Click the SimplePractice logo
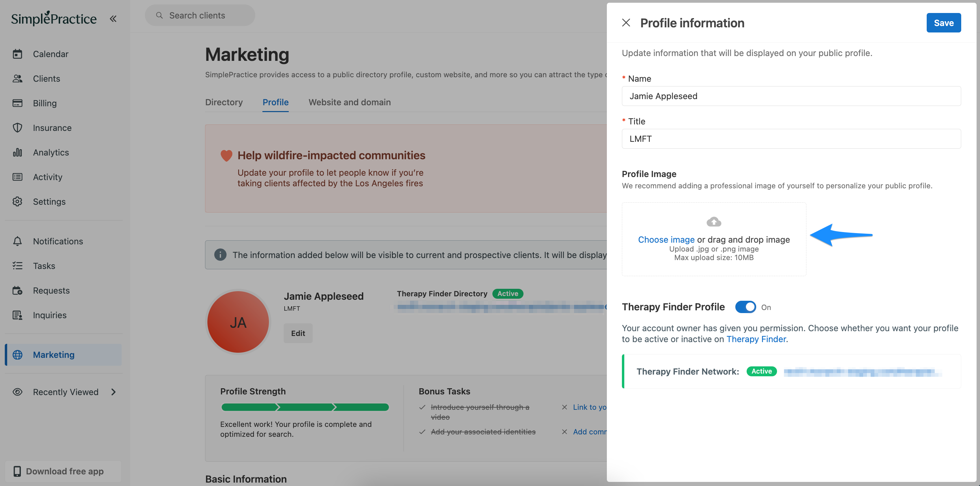The image size is (980, 486). [x=54, y=18]
